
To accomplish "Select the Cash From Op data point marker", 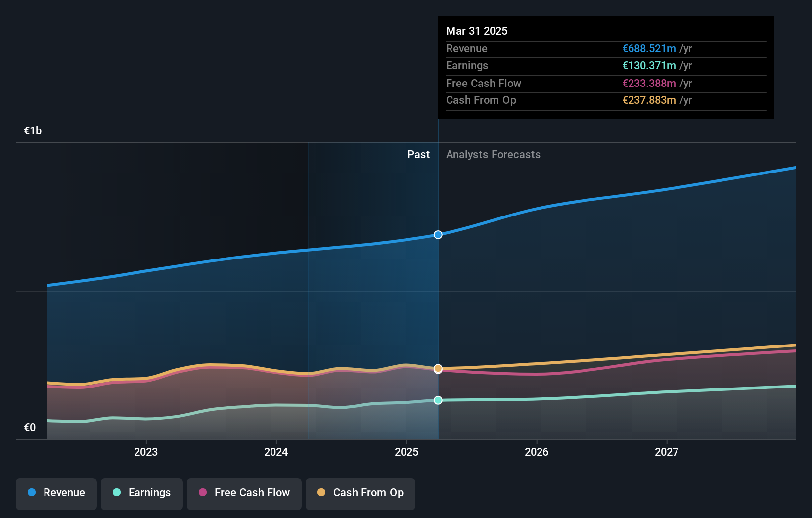I will tap(438, 369).
